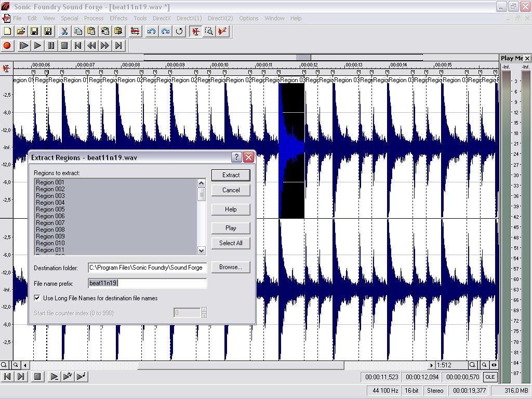
Task: Click the Paste to New icon
Action: tap(118, 31)
